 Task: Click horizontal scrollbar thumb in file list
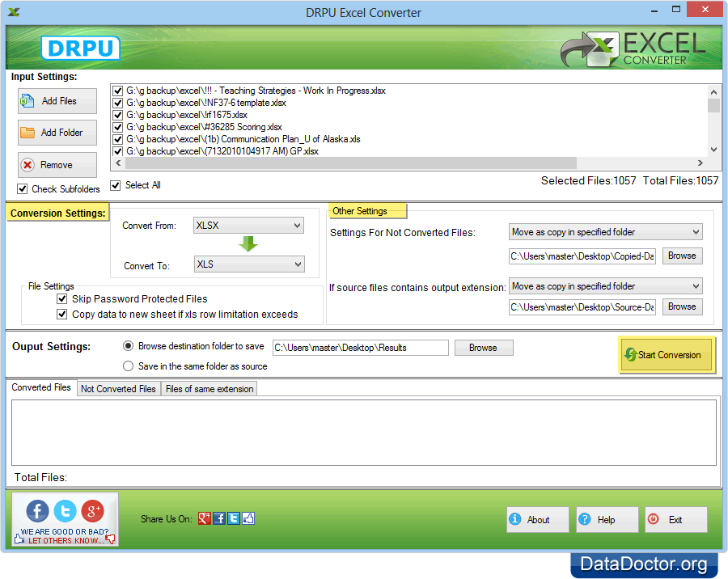pyautogui.click(x=351, y=163)
